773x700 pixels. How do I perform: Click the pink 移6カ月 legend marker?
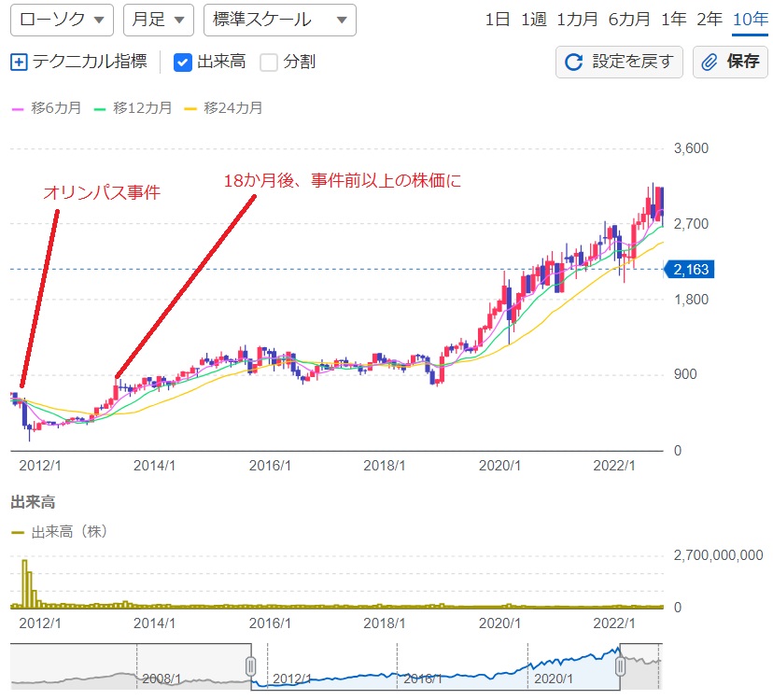click(x=17, y=108)
